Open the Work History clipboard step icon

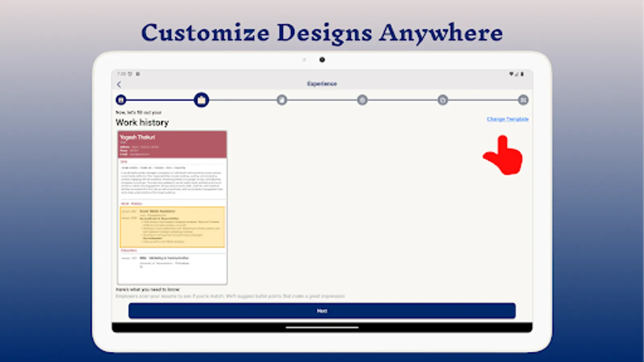click(x=202, y=100)
